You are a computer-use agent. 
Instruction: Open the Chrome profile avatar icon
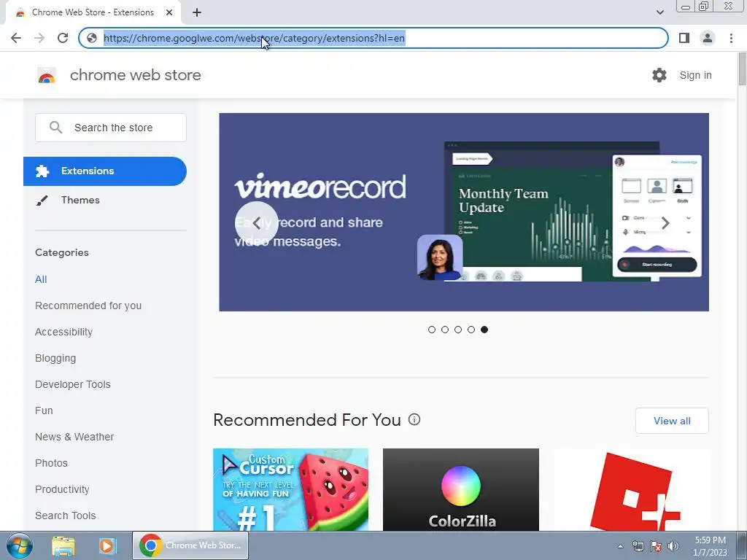(x=708, y=38)
